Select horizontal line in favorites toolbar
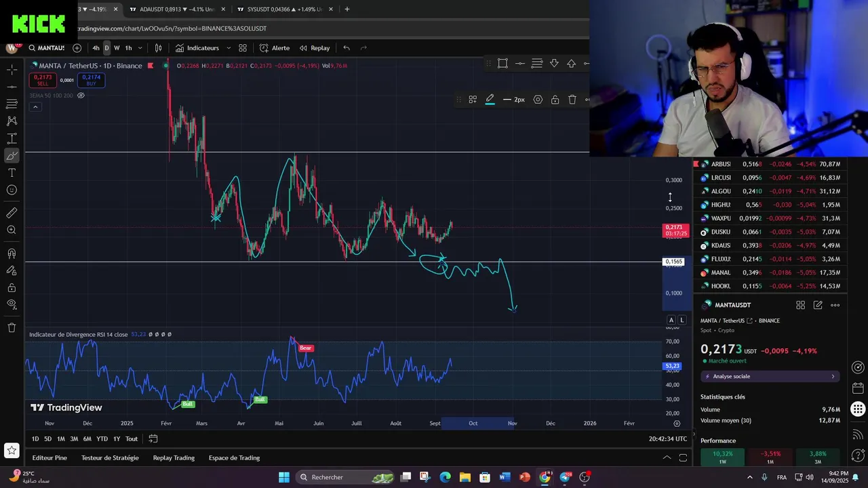This screenshot has height=488, width=868. click(x=520, y=63)
